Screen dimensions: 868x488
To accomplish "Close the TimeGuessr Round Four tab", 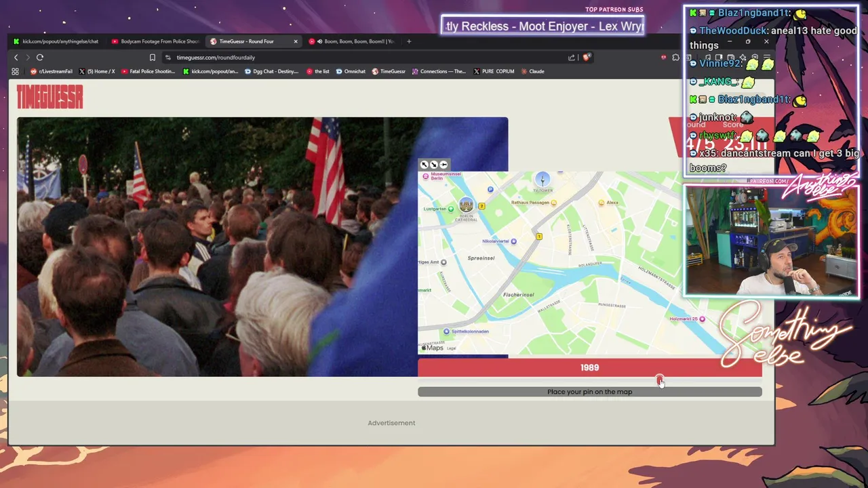I will pos(296,41).
